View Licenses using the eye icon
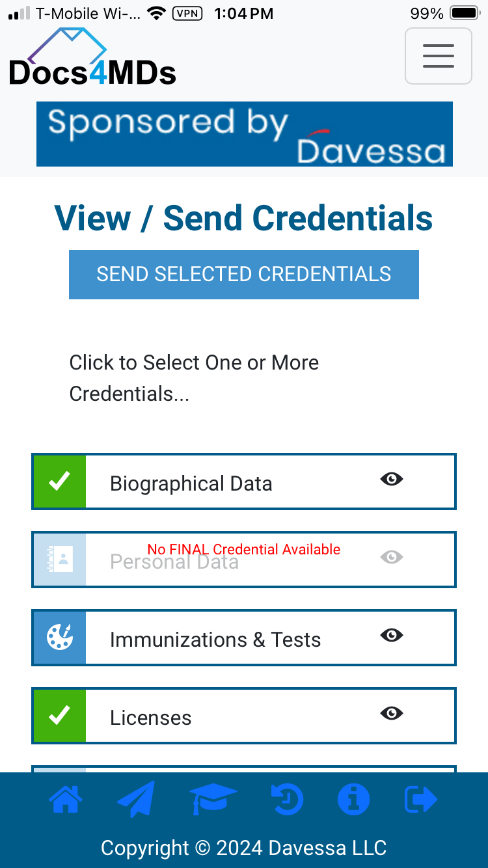 (392, 714)
